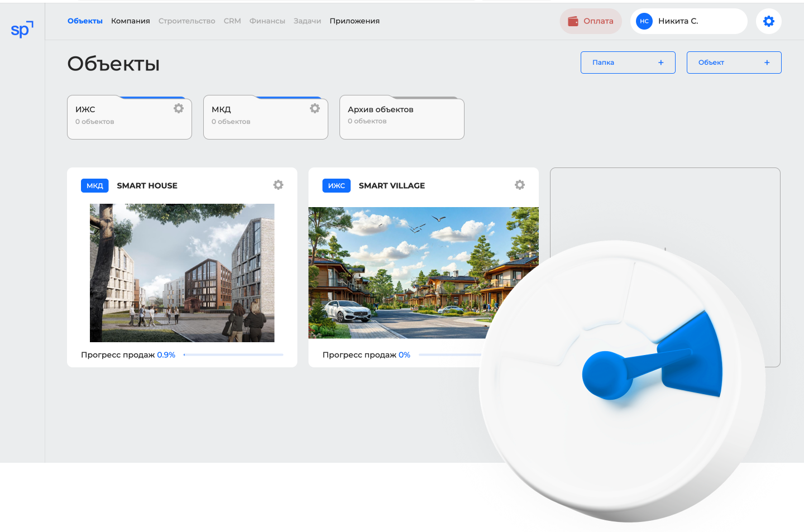804x532 pixels.
Task: Click the 0% sales progress value
Action: 404,355
